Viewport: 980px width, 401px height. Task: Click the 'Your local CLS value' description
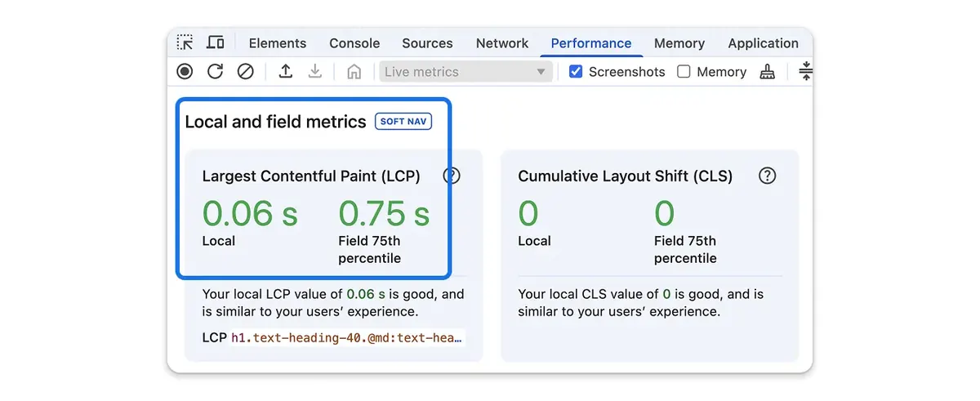[x=641, y=303]
